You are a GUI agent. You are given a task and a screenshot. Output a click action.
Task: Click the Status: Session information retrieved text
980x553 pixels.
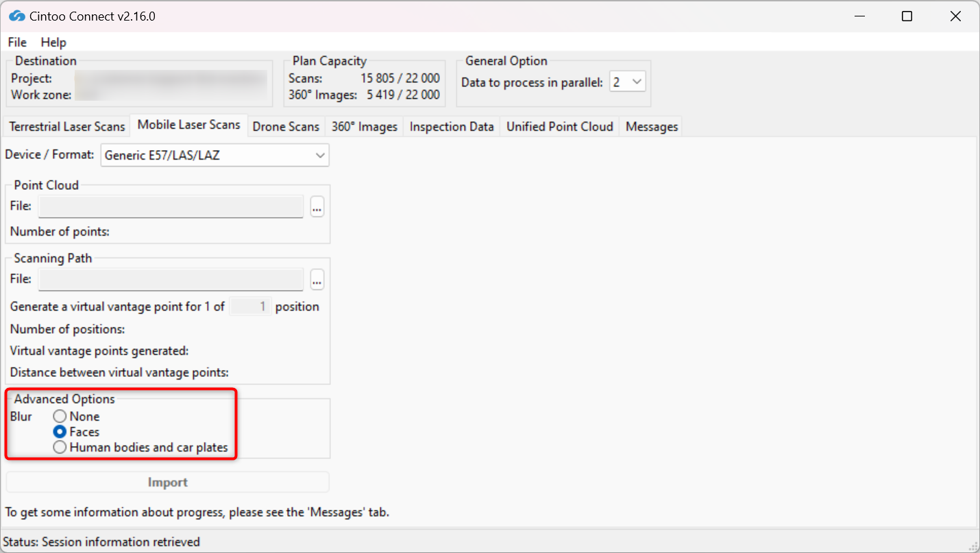[101, 542]
